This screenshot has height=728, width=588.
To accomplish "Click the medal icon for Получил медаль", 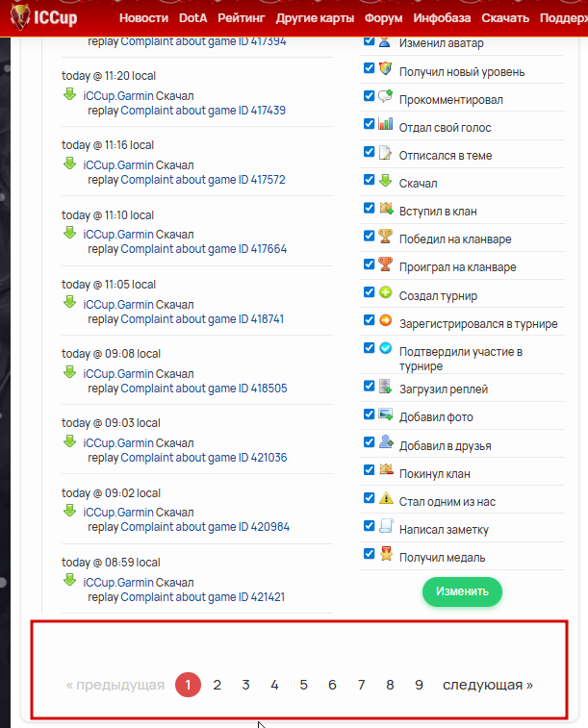I will [x=386, y=553].
